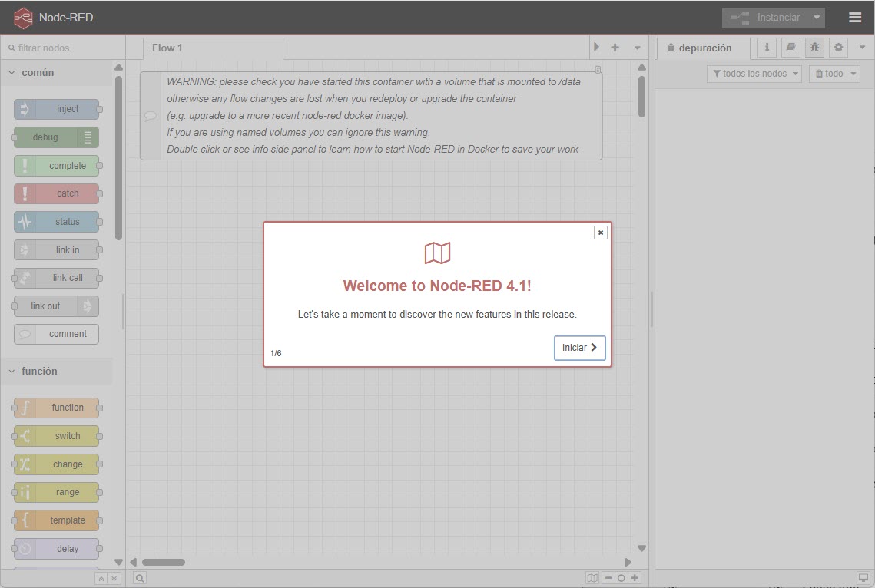
Task: Open the debug messages panel
Action: pyautogui.click(x=814, y=47)
